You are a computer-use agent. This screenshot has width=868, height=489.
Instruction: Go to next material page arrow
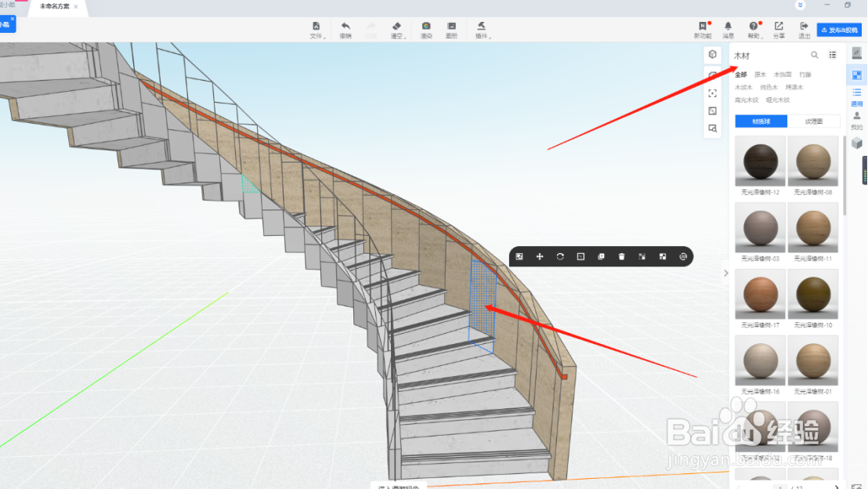(836, 487)
